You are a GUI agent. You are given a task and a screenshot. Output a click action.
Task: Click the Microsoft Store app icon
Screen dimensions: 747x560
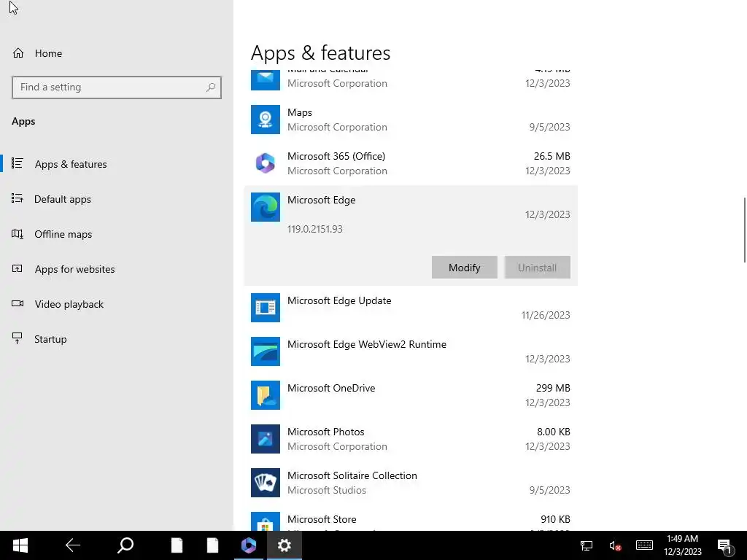pyautogui.click(x=266, y=521)
